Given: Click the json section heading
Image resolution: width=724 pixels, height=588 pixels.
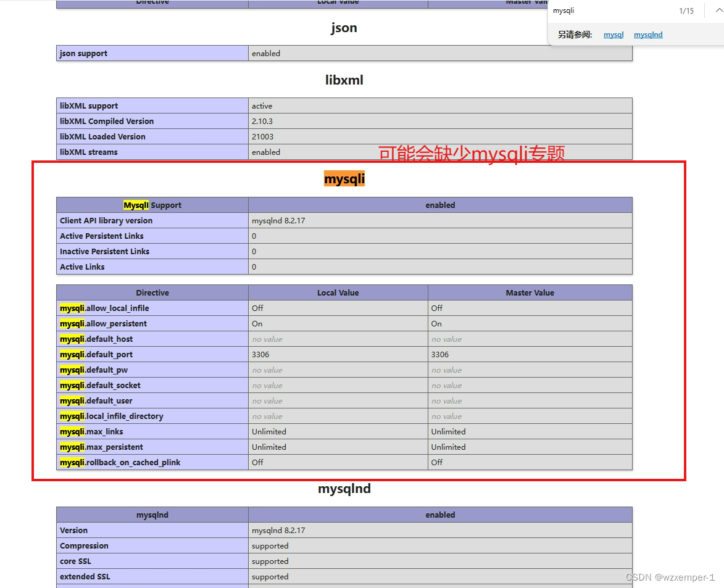Looking at the screenshot, I should 344,28.
